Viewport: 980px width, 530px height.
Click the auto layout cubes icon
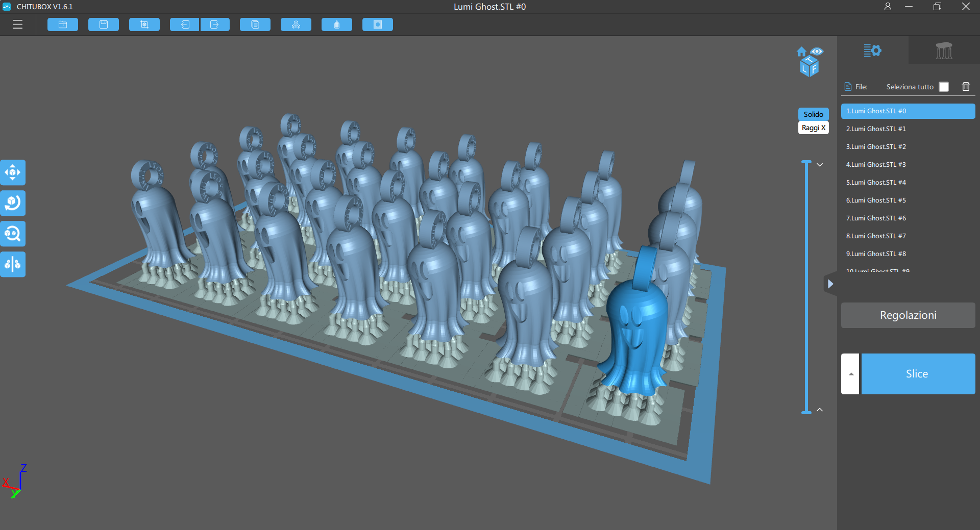pyautogui.click(x=296, y=24)
